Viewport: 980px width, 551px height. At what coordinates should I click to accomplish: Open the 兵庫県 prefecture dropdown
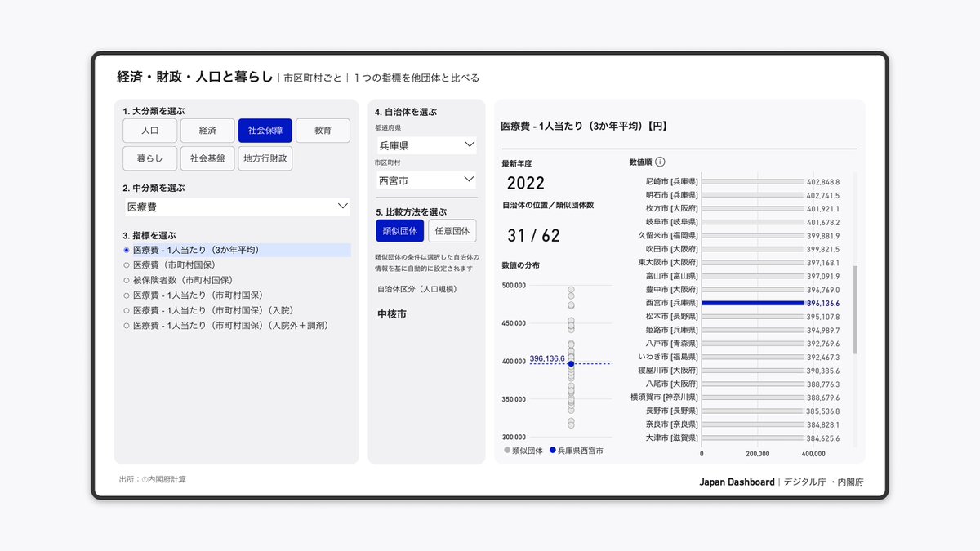(x=425, y=145)
